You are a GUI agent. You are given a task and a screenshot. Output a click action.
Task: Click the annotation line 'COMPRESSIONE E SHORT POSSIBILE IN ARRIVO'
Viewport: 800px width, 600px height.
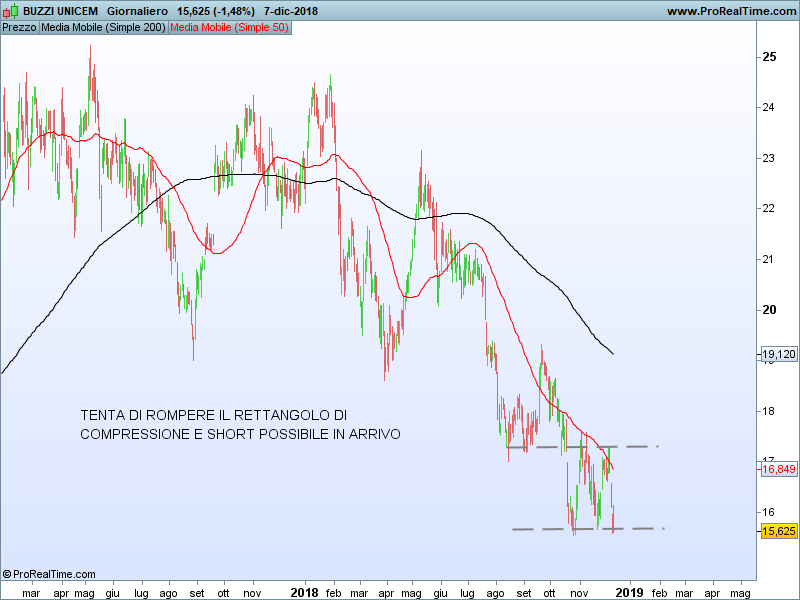240,434
